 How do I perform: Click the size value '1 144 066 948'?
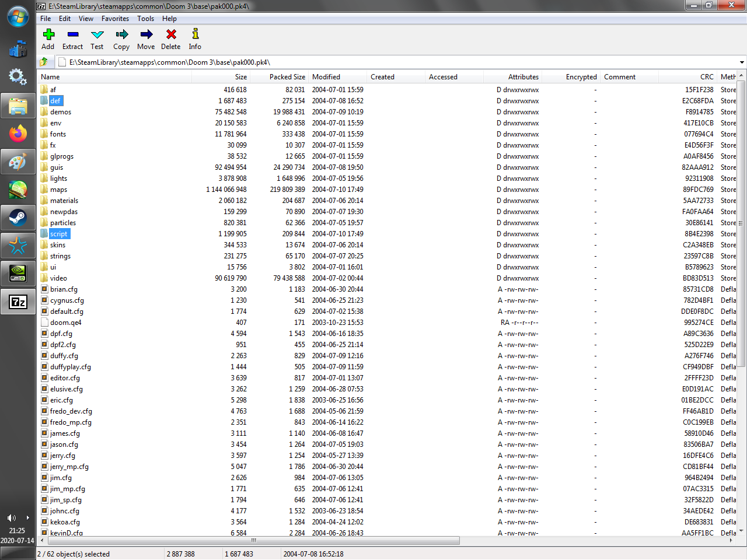pos(226,189)
